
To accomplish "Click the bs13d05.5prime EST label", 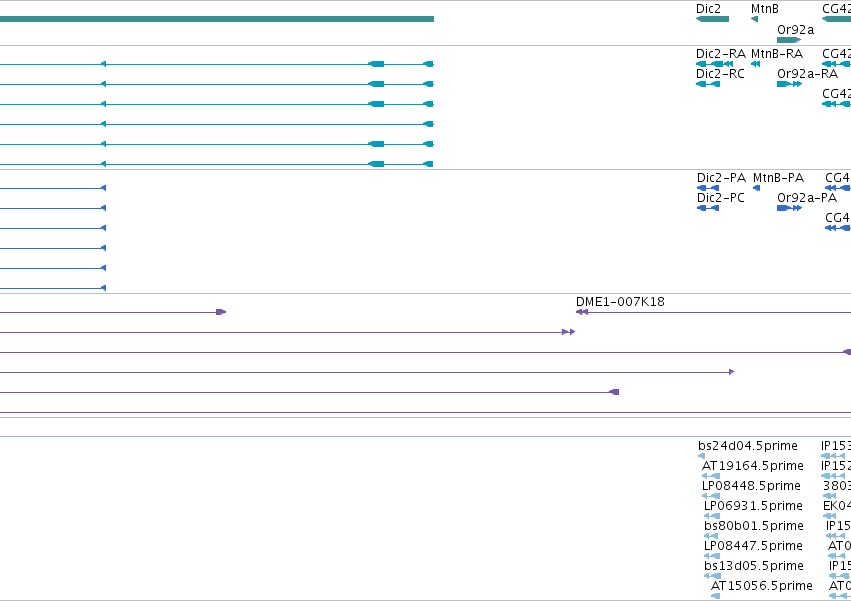I will 754,566.
